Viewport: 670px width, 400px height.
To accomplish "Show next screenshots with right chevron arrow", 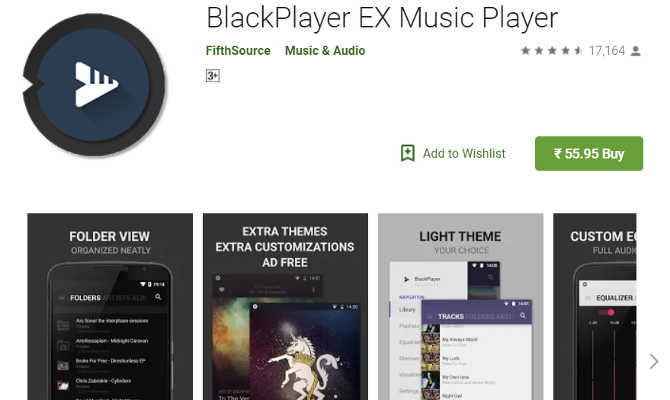I will (653, 361).
